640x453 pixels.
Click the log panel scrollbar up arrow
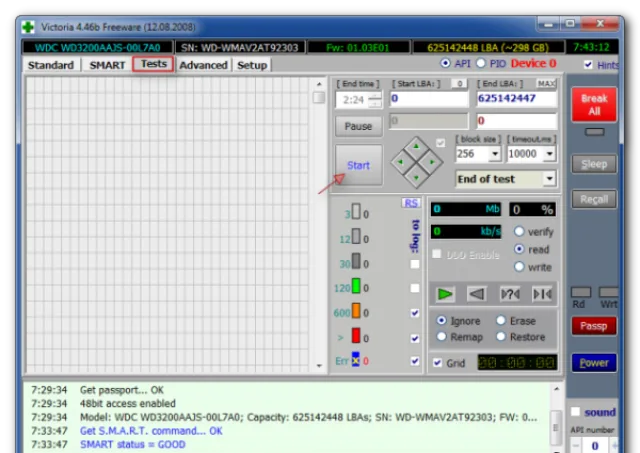[556, 389]
